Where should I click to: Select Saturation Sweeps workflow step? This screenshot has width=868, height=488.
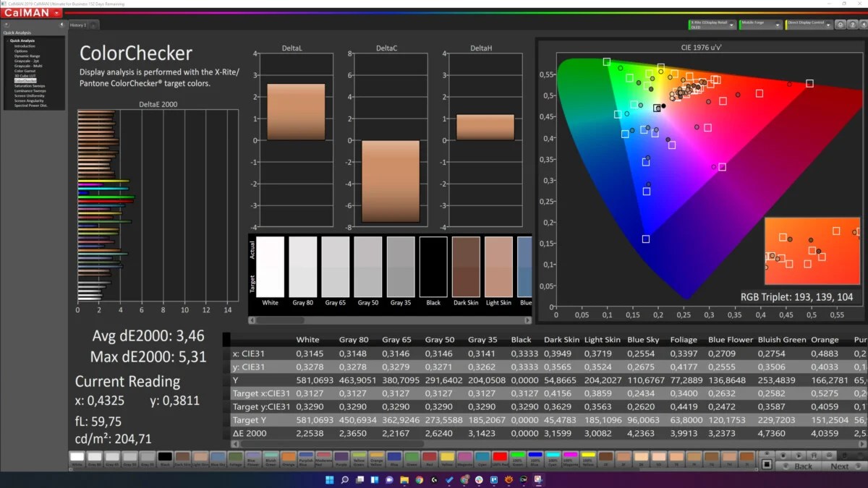pos(30,86)
